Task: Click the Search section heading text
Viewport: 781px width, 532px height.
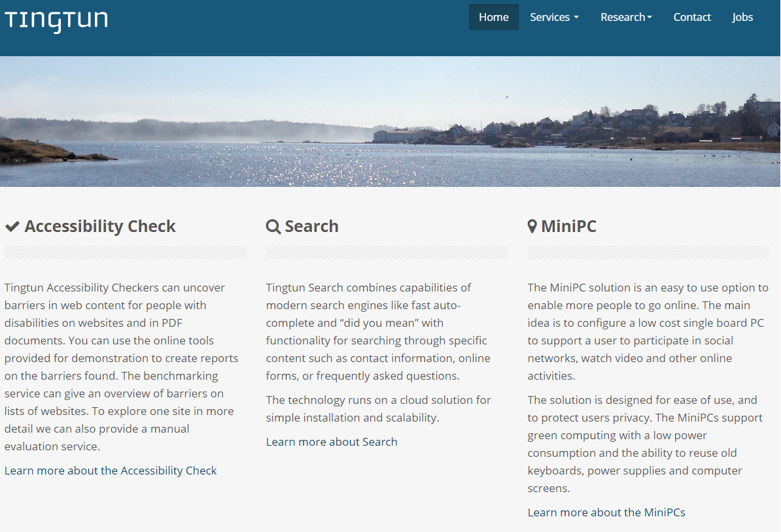Action: pyautogui.click(x=311, y=227)
